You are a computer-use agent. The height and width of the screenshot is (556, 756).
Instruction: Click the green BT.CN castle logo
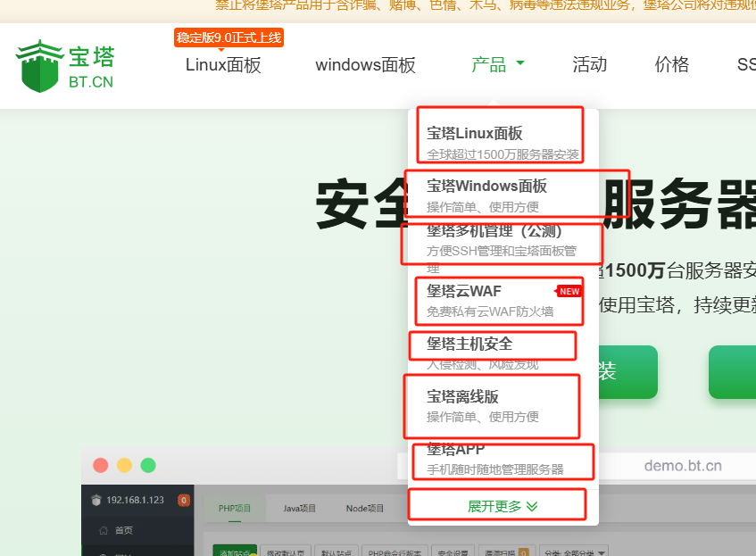pyautogui.click(x=65, y=66)
